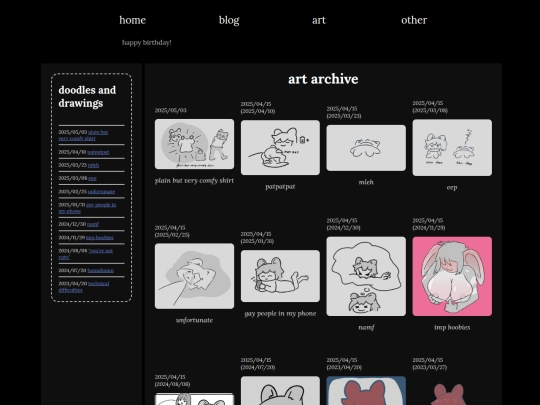Open the pink-background thumbnail dated 2024/11/29

(x=452, y=276)
